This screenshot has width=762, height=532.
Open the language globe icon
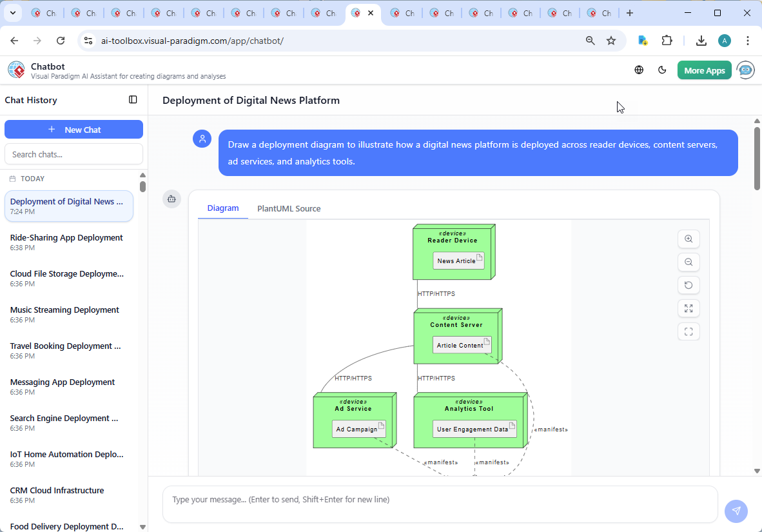tap(639, 70)
